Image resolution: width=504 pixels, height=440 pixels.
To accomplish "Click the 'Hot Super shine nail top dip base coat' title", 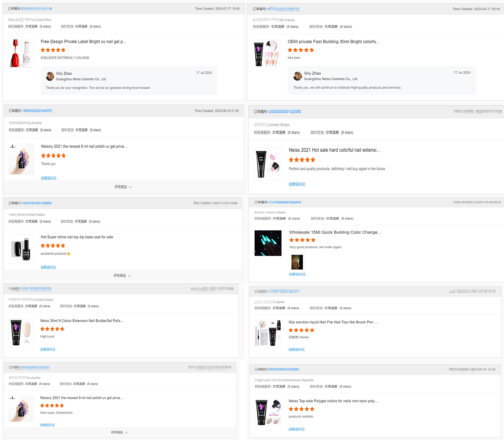I will coord(77,237).
